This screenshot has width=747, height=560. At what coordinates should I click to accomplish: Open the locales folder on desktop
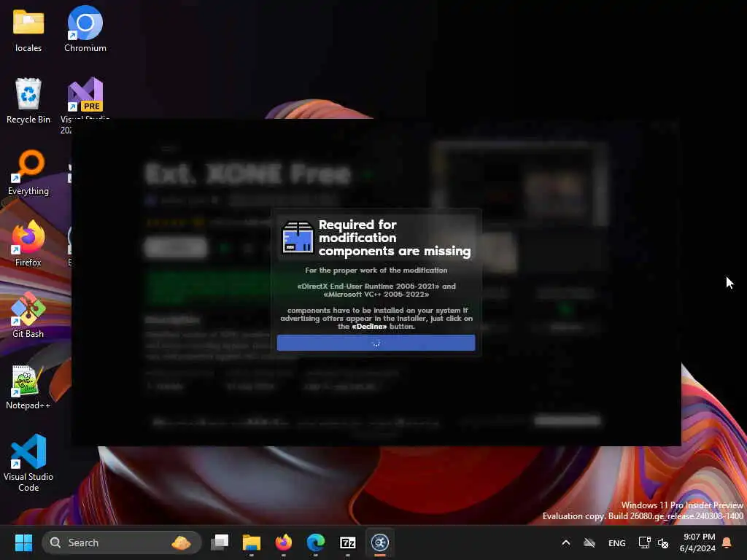pos(28,29)
